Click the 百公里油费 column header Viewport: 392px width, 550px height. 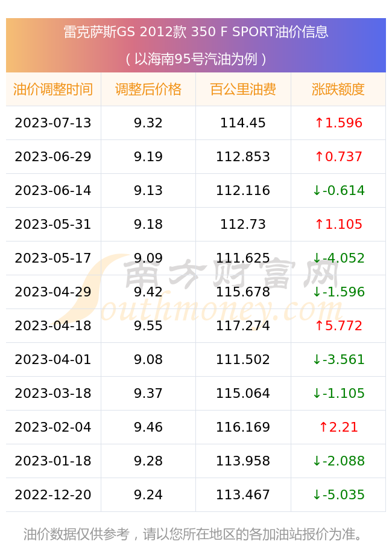click(243, 89)
